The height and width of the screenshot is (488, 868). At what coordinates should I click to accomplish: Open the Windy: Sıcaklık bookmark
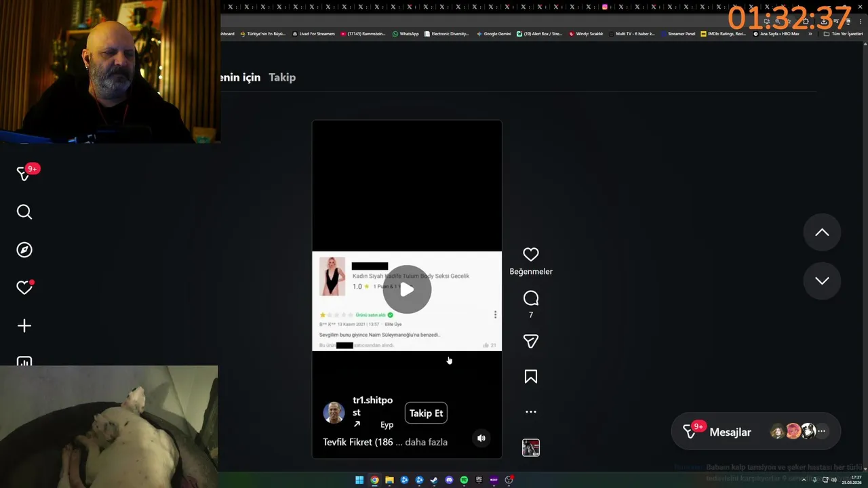586,33
